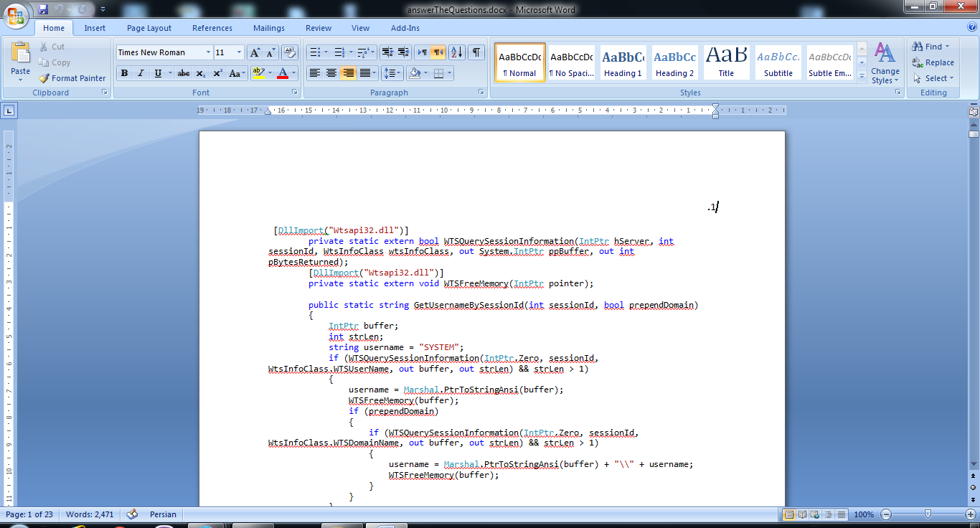This screenshot has width=980, height=528.
Task: Expand the font size dropdown
Action: click(239, 52)
